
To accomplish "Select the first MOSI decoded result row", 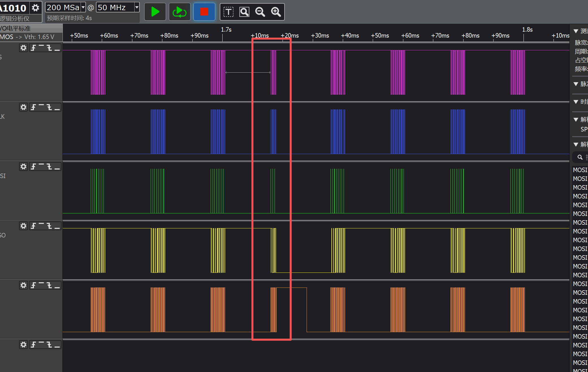I will click(x=580, y=170).
